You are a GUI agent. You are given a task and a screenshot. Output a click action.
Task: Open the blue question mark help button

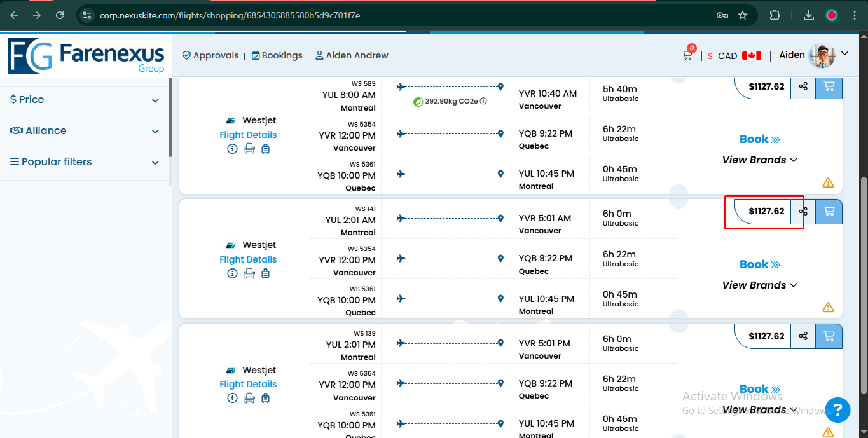coord(837,409)
